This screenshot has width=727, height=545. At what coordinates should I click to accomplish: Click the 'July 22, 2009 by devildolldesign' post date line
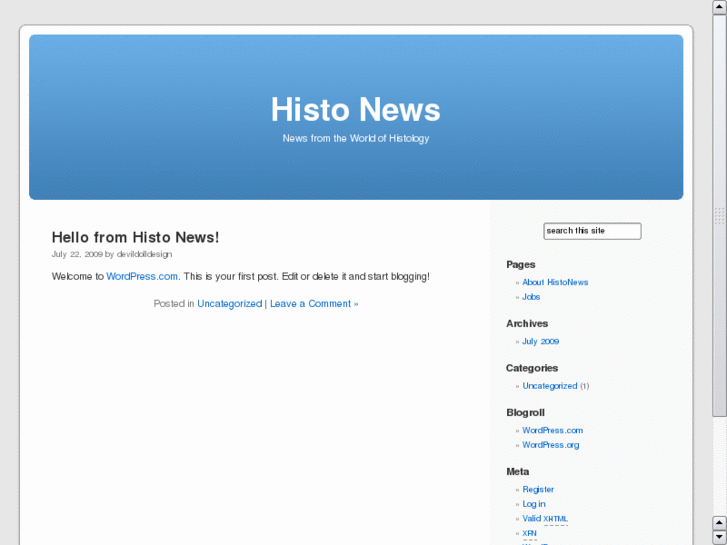tap(112, 254)
